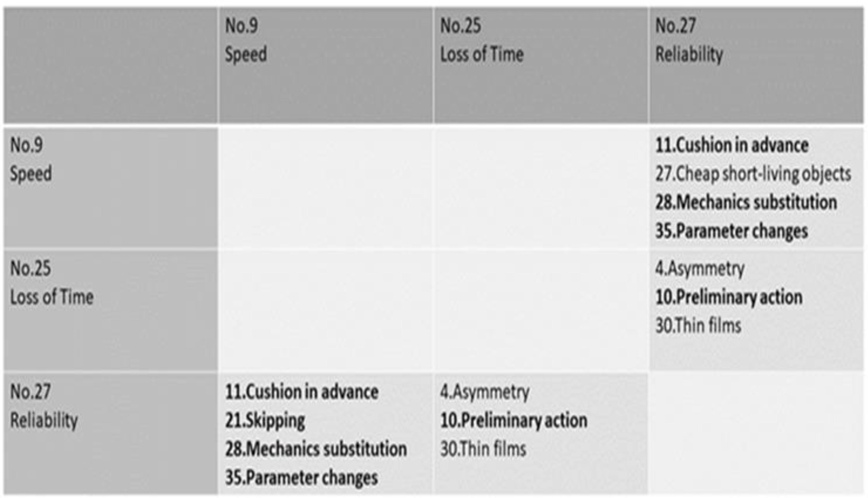Click "28.Mechanics substitution" in Speed row
The width and height of the screenshot is (868, 498).
pos(746,202)
